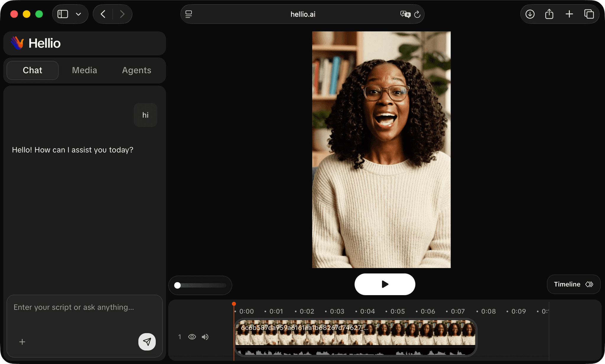The width and height of the screenshot is (605, 364).
Task: Mute track 1 speaker icon
Action: click(205, 337)
